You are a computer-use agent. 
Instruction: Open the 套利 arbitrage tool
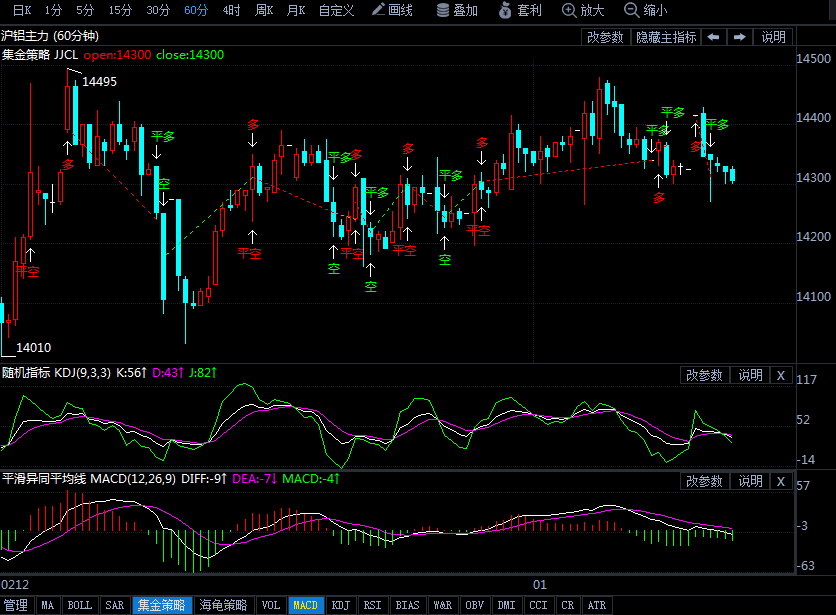pos(520,10)
